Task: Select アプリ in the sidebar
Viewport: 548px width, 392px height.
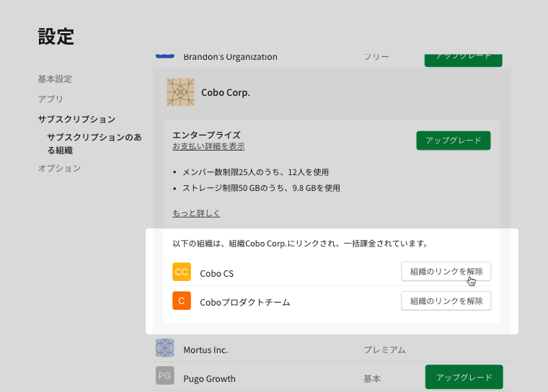Action: 50,99
